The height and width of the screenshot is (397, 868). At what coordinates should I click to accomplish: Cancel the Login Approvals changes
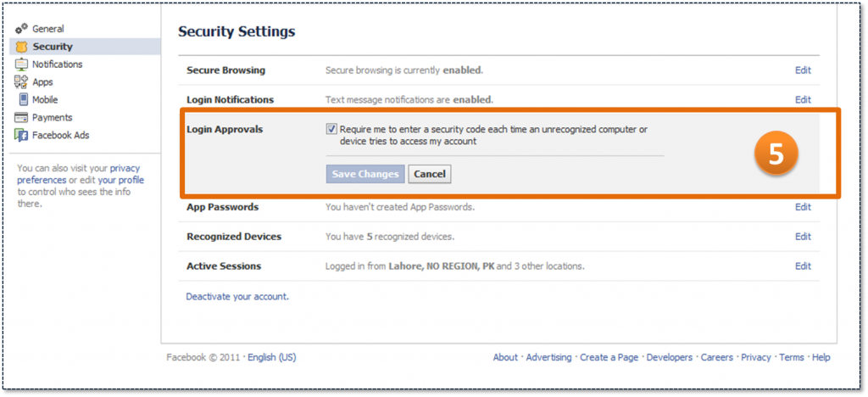tap(430, 174)
